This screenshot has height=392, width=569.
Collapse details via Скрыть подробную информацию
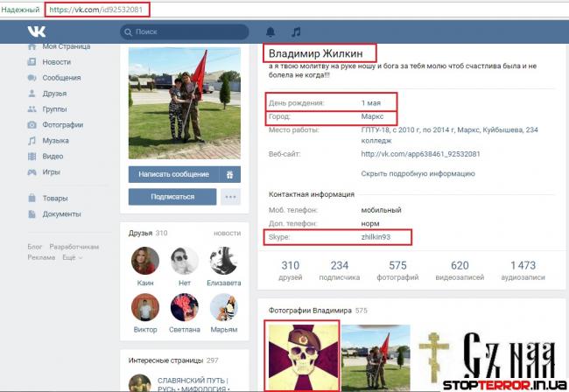point(418,174)
